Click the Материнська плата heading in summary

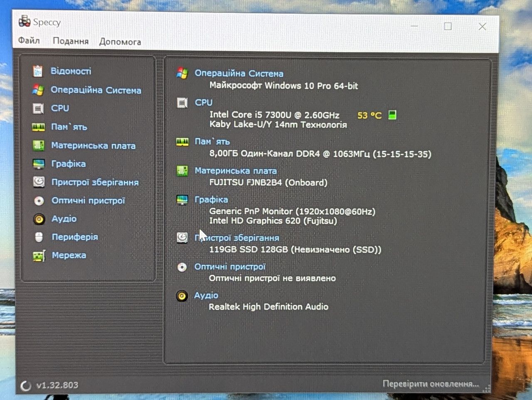(236, 171)
